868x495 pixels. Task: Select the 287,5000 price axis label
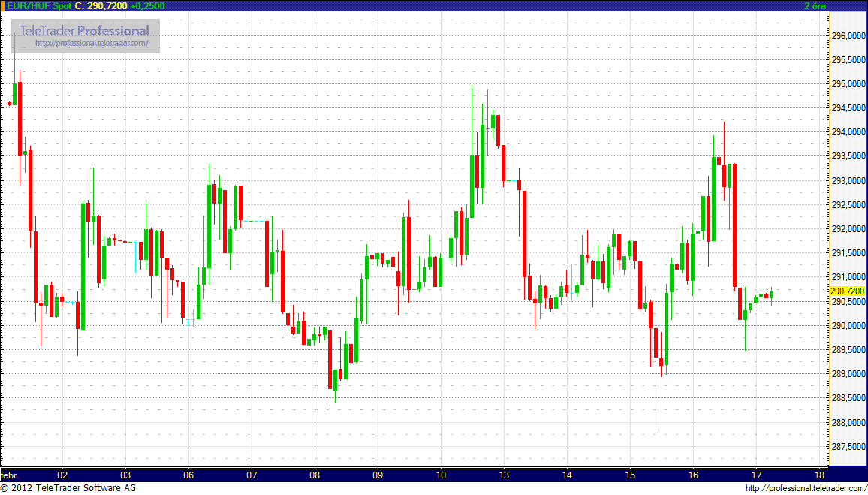(848, 447)
